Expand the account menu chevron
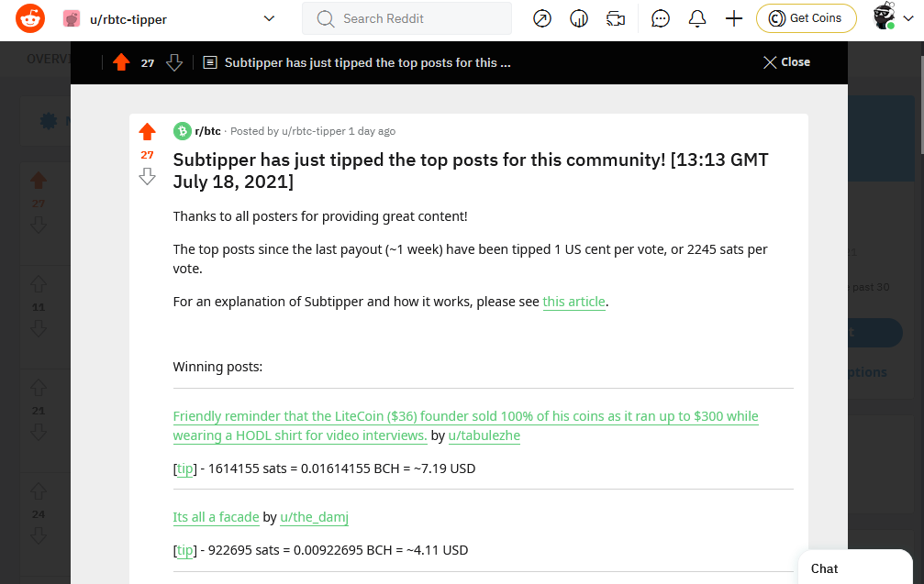Screen dimensions: 924x584 click(908, 18)
